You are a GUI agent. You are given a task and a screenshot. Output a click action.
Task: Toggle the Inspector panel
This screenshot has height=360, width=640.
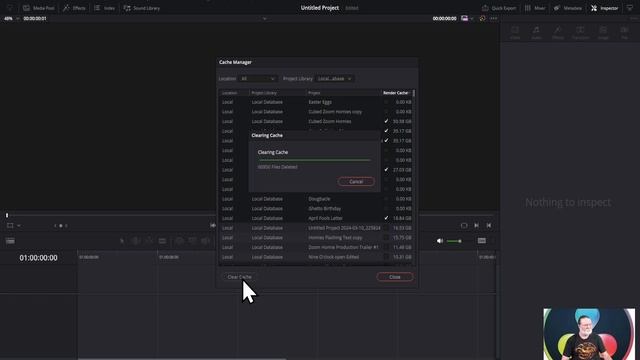(x=604, y=8)
